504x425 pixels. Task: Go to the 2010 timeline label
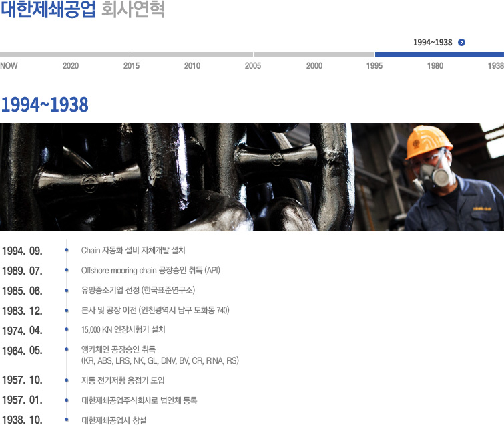tap(192, 66)
